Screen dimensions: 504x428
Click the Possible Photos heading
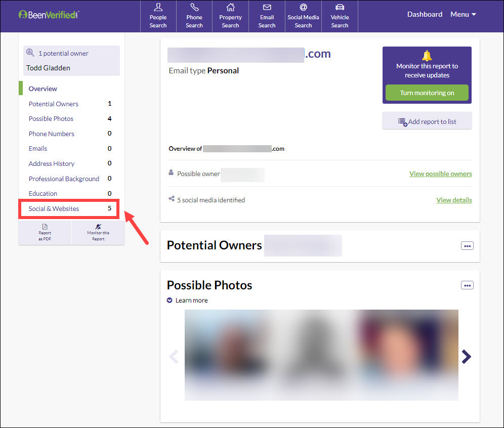pyautogui.click(x=209, y=285)
